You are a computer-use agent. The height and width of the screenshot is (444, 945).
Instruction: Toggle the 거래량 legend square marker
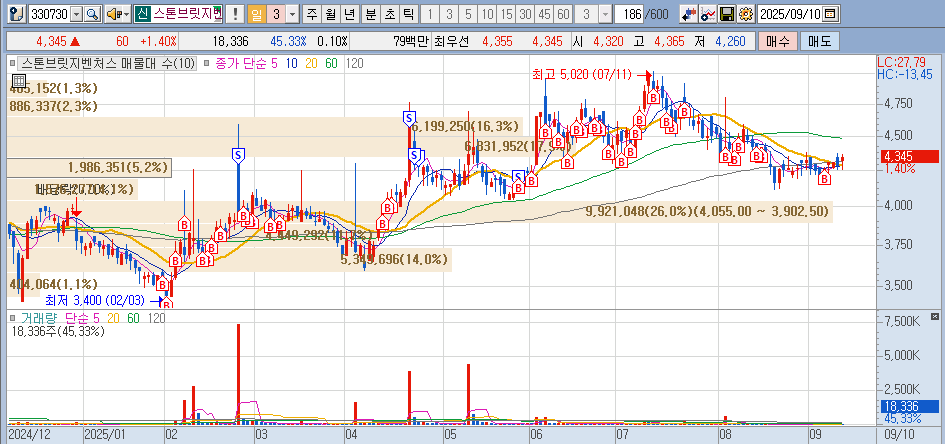[x=12, y=317]
